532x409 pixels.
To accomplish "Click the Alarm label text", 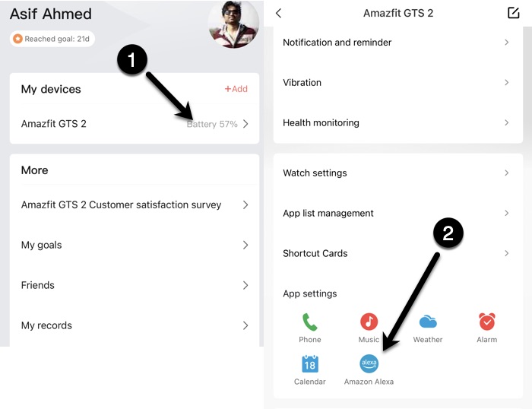I will (487, 339).
